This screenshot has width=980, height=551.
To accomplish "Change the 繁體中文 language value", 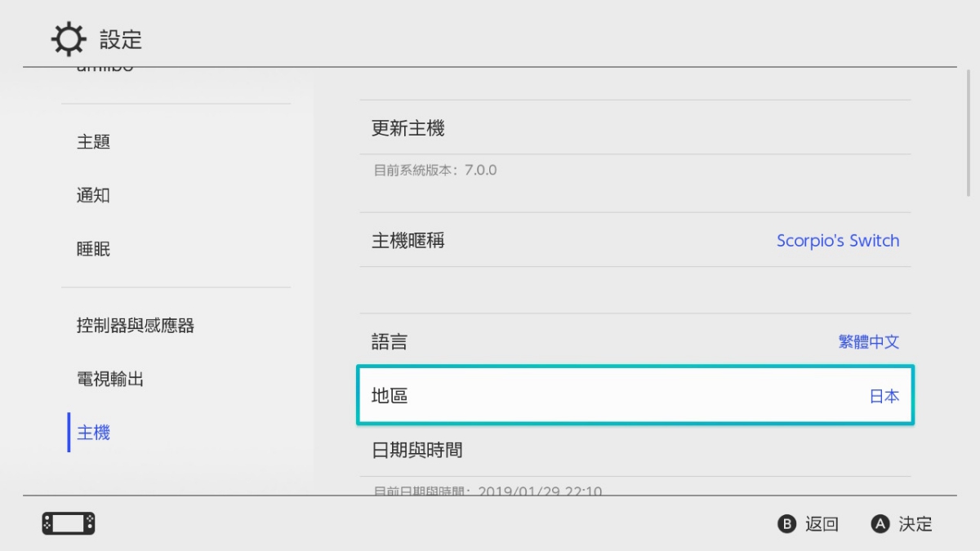I will [869, 342].
